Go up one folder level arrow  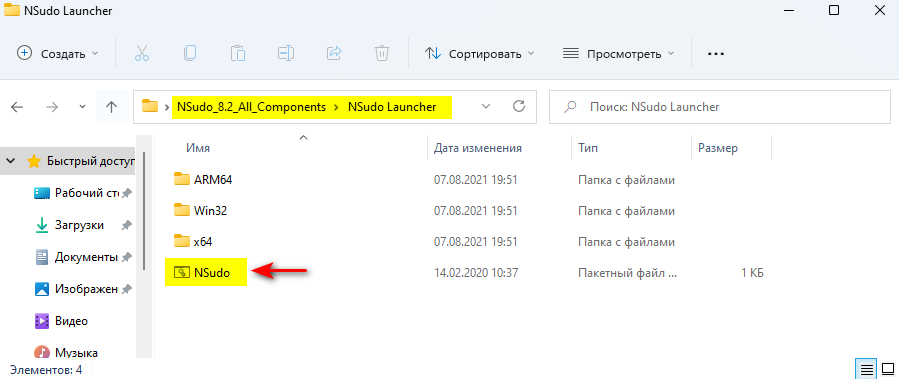112,107
